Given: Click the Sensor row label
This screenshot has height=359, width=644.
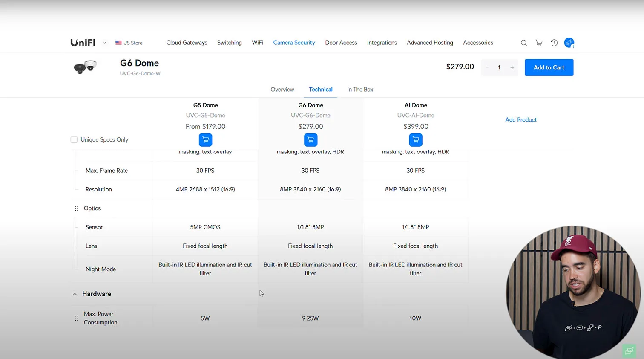Looking at the screenshot, I should tap(94, 227).
